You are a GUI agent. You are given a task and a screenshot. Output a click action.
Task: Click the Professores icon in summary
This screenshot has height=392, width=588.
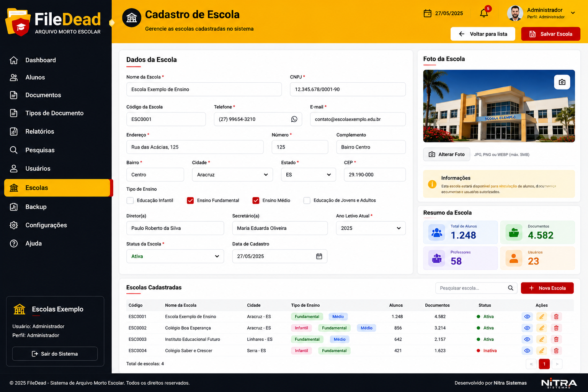[437, 258]
